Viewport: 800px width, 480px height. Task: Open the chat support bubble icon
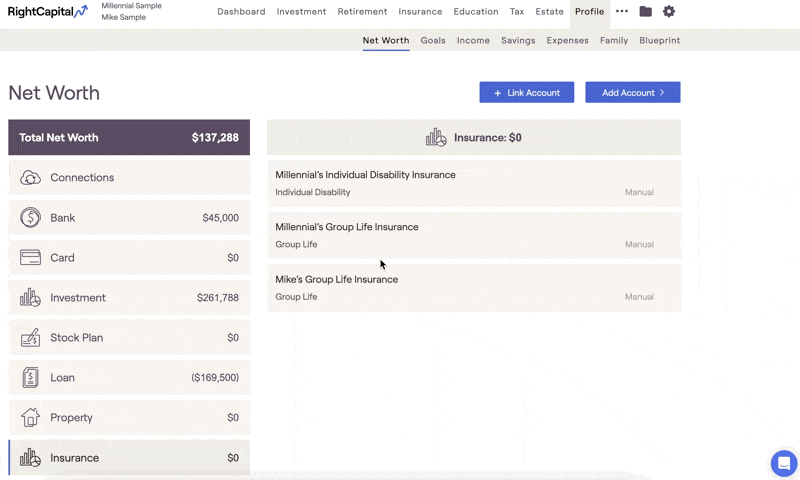[x=784, y=464]
